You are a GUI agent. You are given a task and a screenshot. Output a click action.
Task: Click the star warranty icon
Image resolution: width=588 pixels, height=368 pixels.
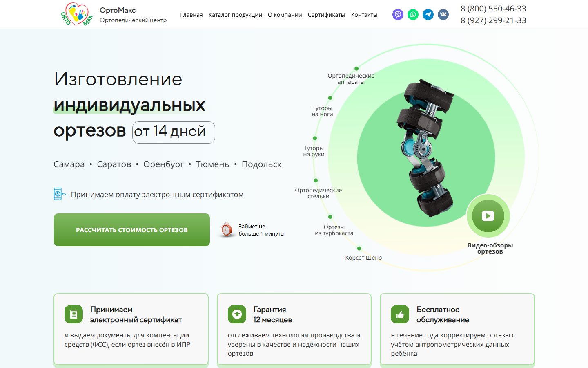pos(237,314)
